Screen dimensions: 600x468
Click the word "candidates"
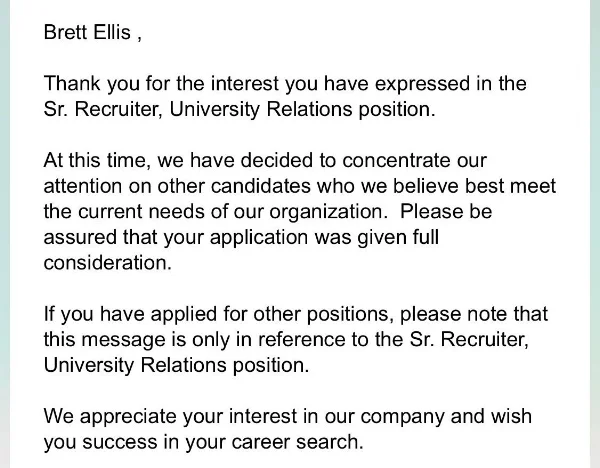(261, 186)
